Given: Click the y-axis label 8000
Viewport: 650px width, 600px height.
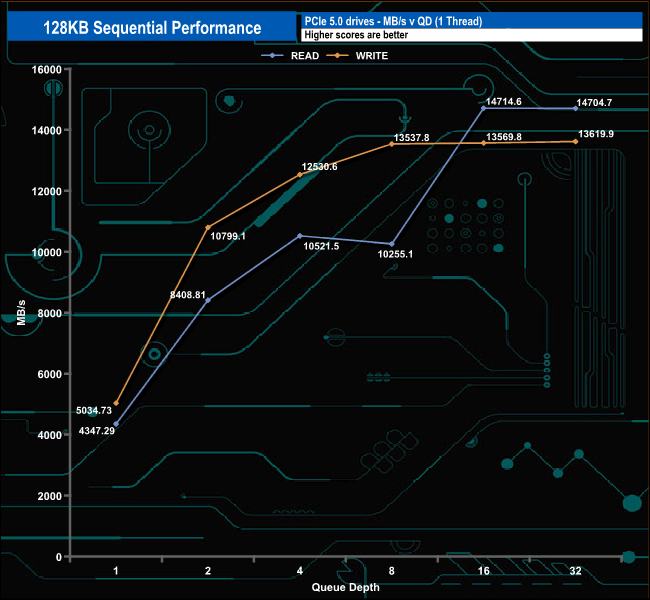Looking at the screenshot, I should tap(49, 313).
